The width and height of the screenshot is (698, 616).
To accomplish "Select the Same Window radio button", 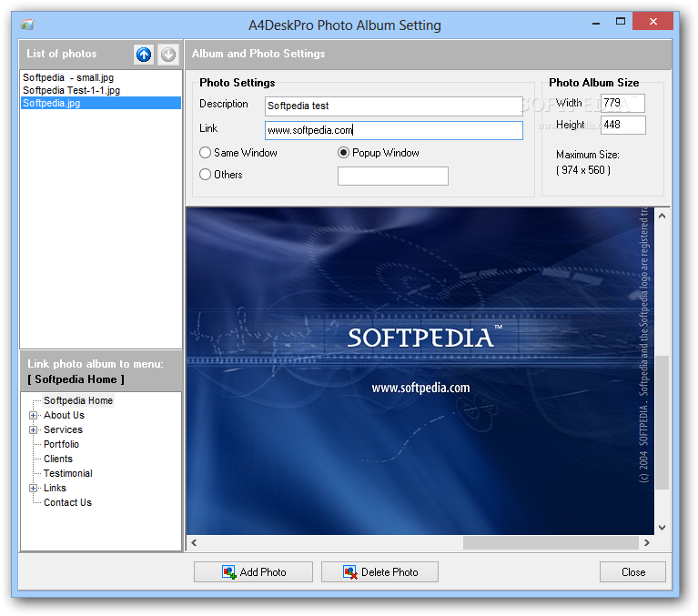I will 205,153.
